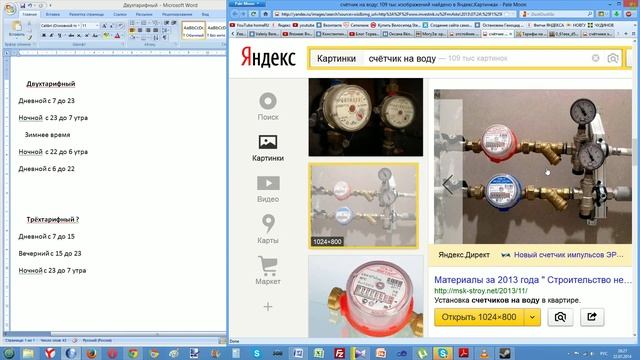
Task: Click the show paragraph marks button
Action: coord(165,37)
